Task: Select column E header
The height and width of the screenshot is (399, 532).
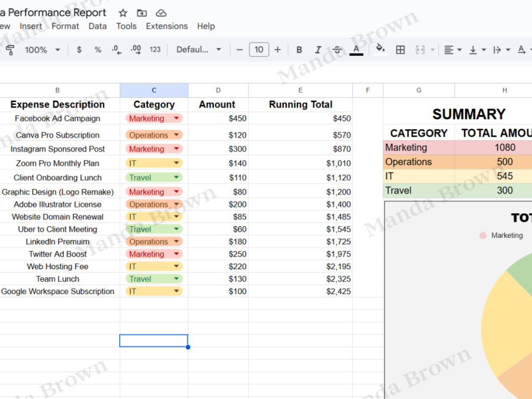Action: point(300,90)
